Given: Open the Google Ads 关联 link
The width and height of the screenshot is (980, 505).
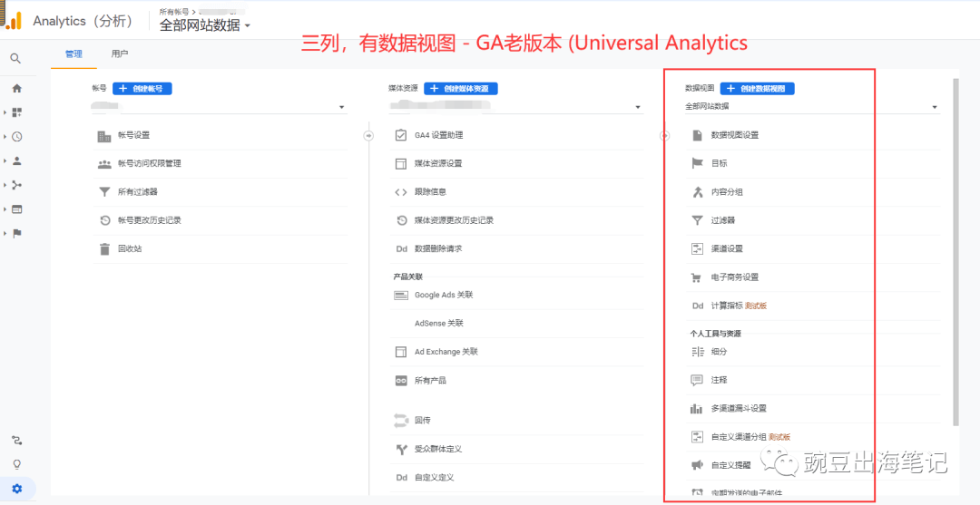Looking at the screenshot, I should coord(444,295).
